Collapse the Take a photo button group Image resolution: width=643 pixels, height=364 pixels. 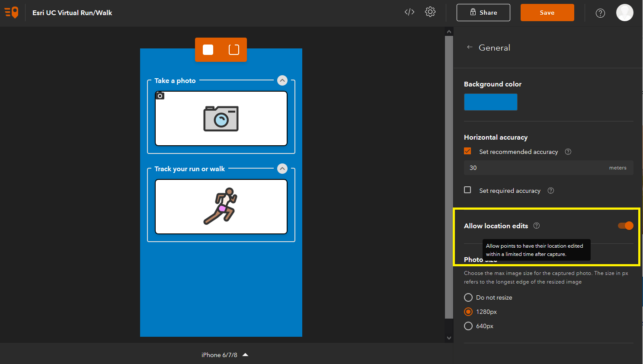coord(282,80)
